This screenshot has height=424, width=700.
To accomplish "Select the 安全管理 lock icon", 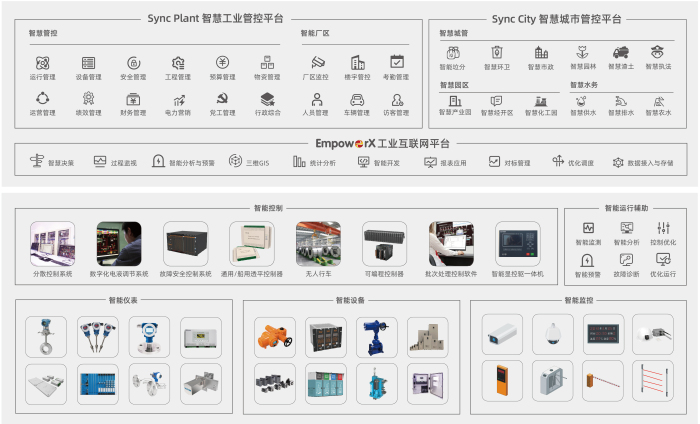I will click(133, 63).
